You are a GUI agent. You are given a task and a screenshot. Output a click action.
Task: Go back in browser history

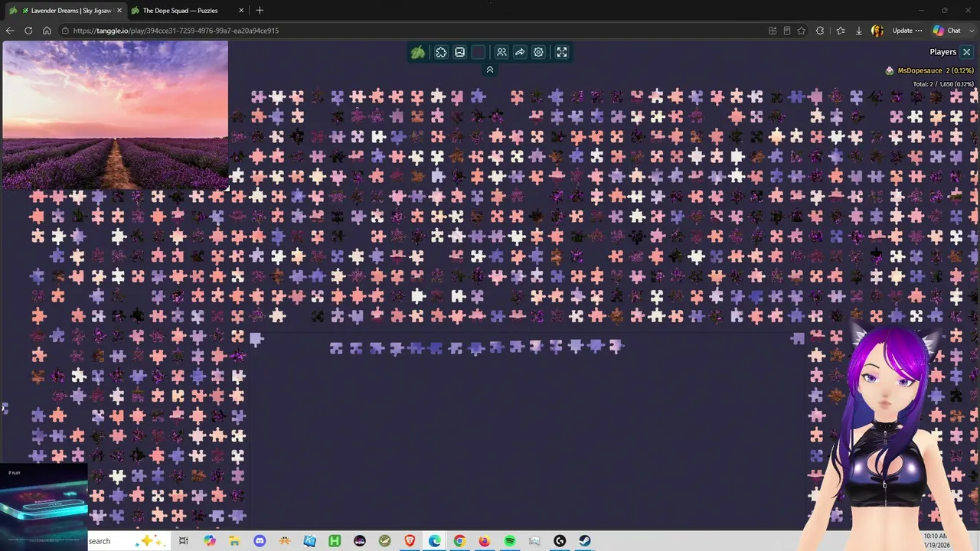click(x=10, y=31)
